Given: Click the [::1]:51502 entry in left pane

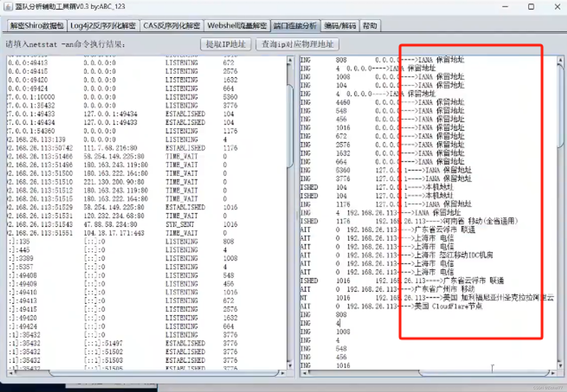Looking at the screenshot, I should [103, 352].
